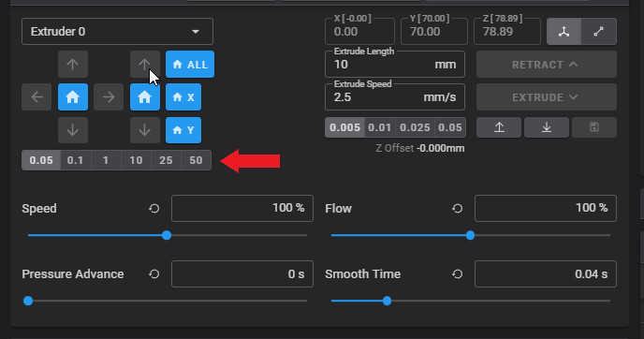
Task: Select 0.1 move distance step
Action: pyautogui.click(x=75, y=160)
